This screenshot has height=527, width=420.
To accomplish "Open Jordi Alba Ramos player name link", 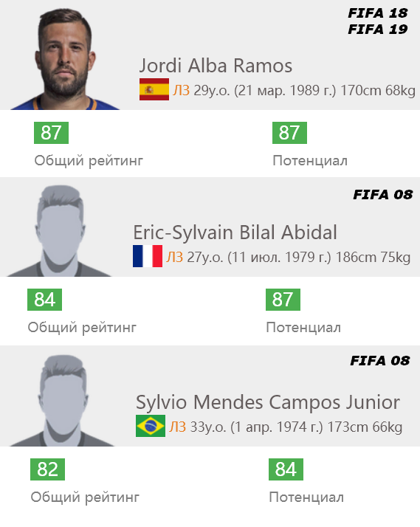I will click(x=216, y=66).
